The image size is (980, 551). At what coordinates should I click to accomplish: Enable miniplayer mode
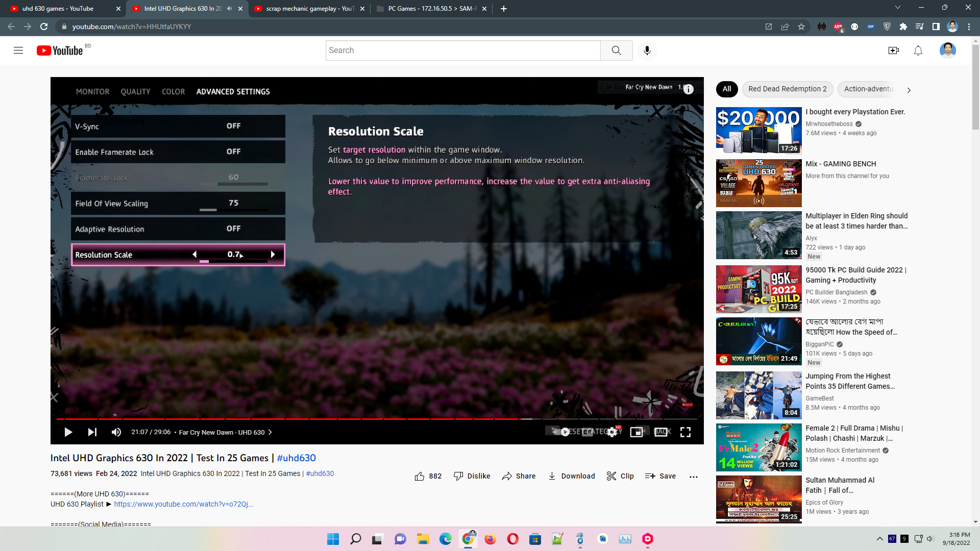coord(636,432)
